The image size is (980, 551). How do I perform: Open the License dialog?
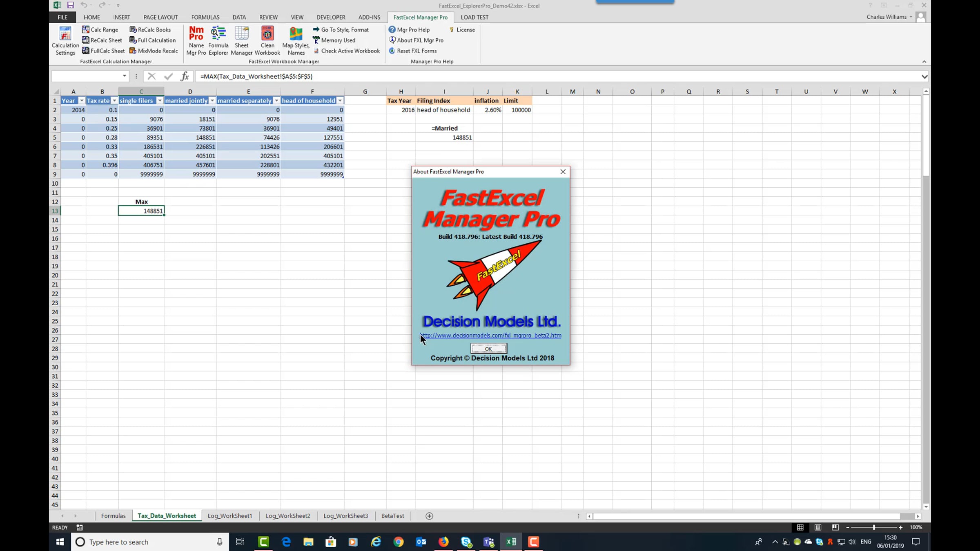click(462, 30)
